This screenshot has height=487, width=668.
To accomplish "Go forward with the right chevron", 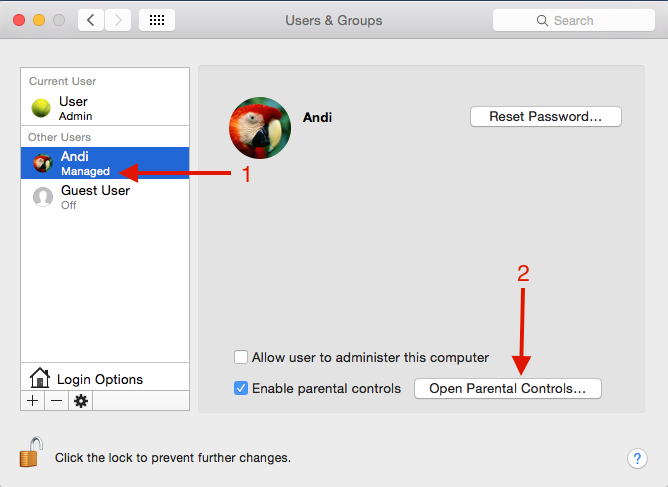I will point(118,20).
